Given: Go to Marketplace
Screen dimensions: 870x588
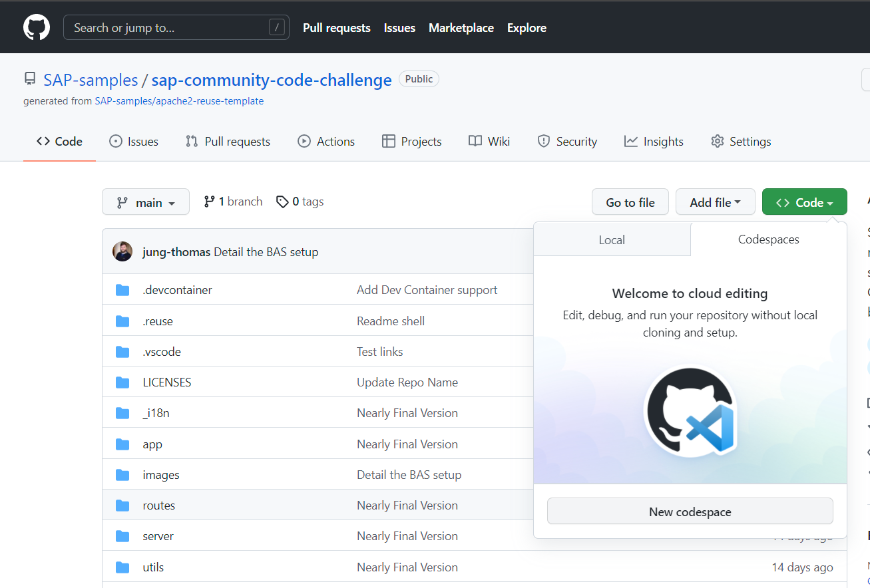Looking at the screenshot, I should pyautogui.click(x=461, y=28).
